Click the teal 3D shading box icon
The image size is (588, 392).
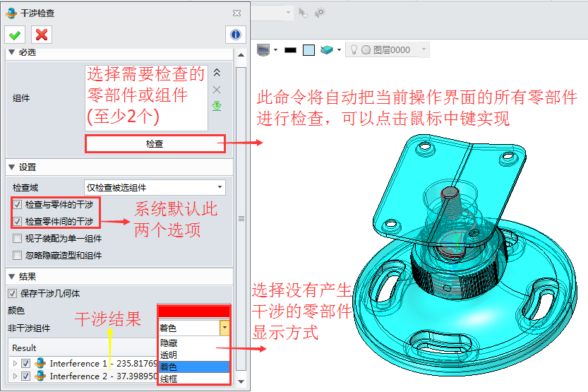click(x=326, y=49)
